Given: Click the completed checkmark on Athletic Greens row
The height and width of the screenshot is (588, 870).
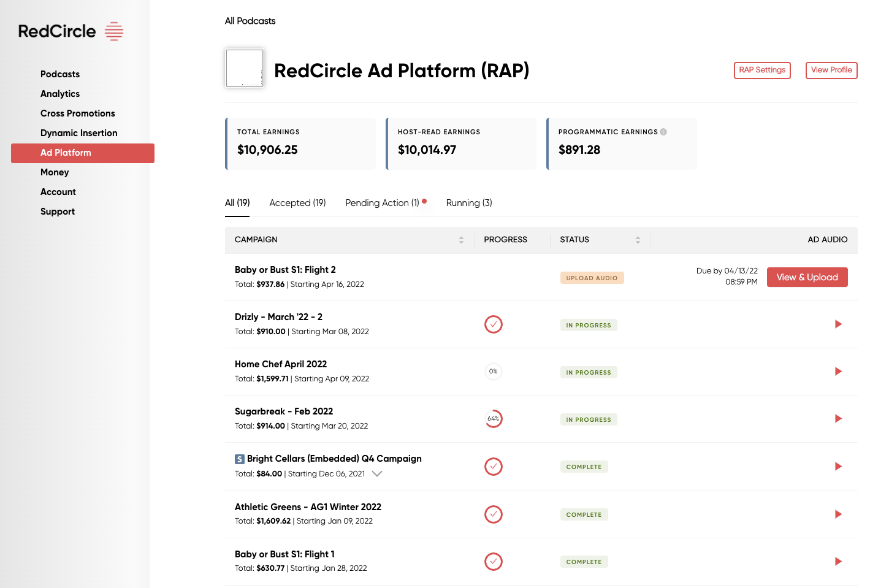Looking at the screenshot, I should (x=494, y=514).
